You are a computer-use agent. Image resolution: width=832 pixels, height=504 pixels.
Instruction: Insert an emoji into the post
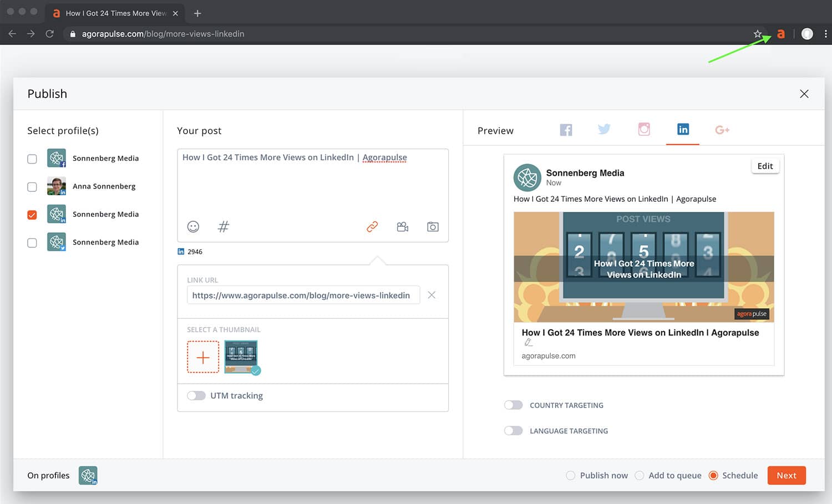pyautogui.click(x=193, y=226)
